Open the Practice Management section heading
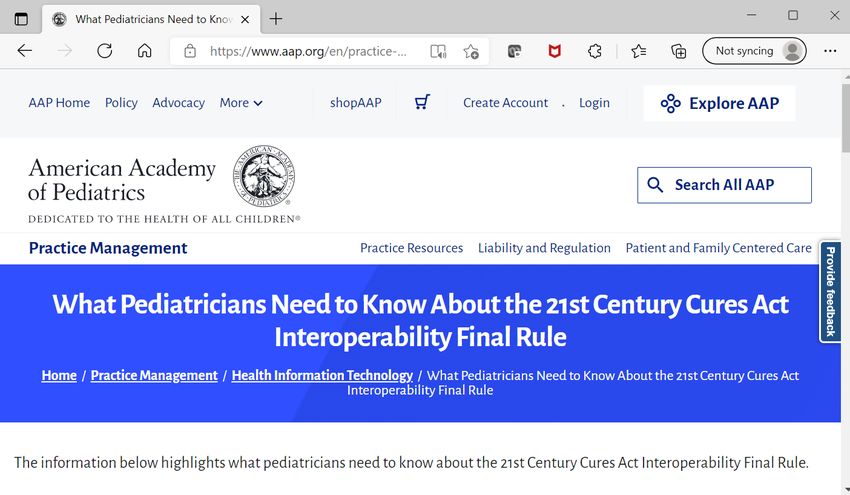This screenshot has width=850, height=495. (x=108, y=248)
